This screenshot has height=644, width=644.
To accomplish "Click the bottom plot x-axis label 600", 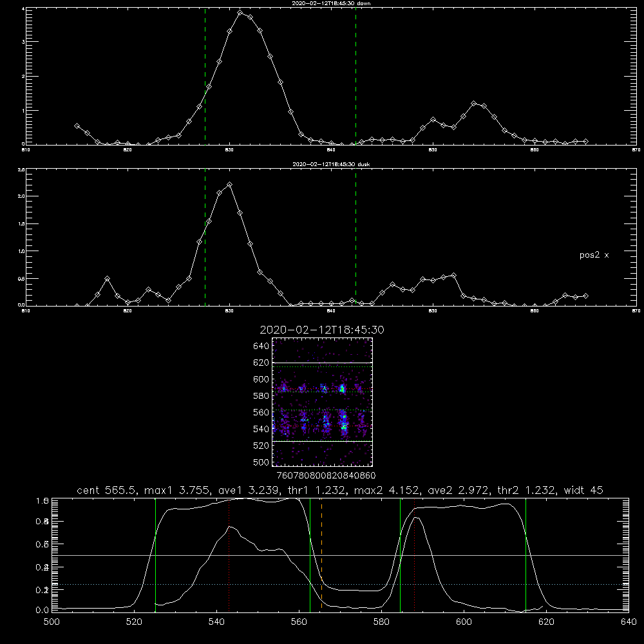I will point(464,622).
